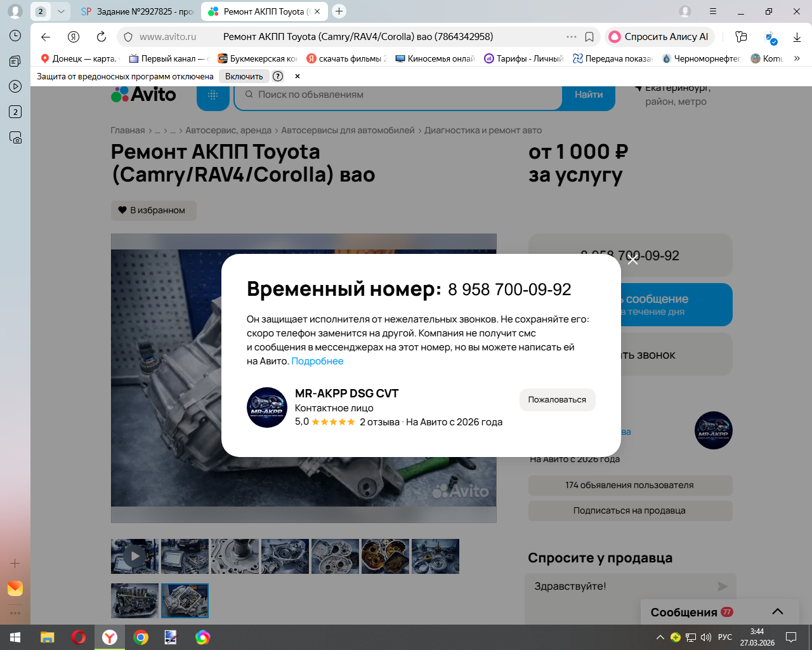
Task: Open the Донецк — карта bookmark
Action: [x=79, y=58]
